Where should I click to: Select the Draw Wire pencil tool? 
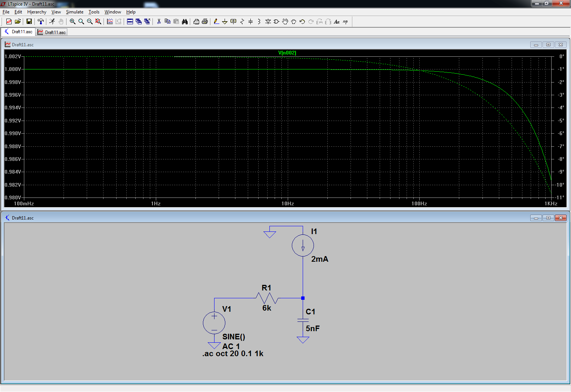[x=216, y=22]
